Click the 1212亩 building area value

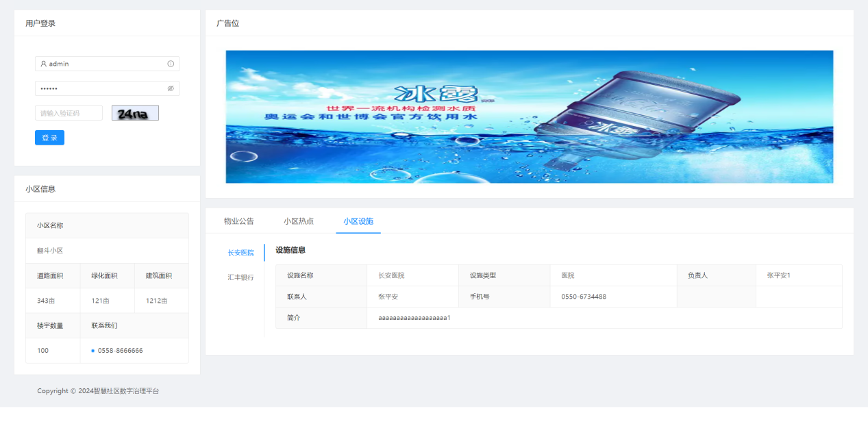click(x=156, y=301)
